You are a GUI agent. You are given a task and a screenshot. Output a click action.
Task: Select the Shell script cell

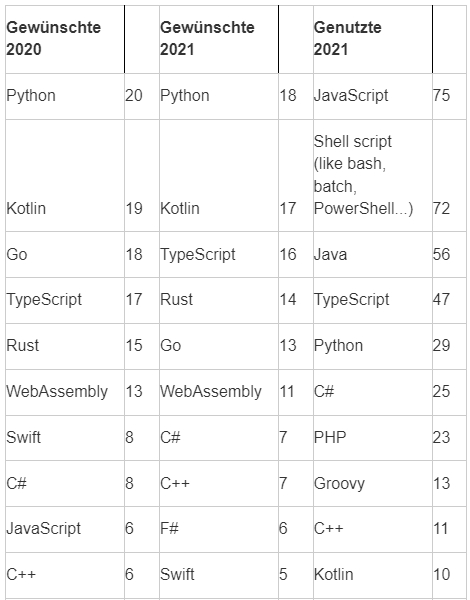coord(372,176)
